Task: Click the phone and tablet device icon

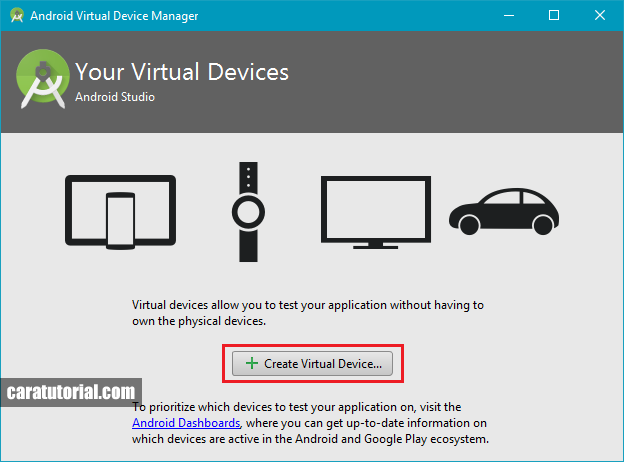Action: pos(121,212)
